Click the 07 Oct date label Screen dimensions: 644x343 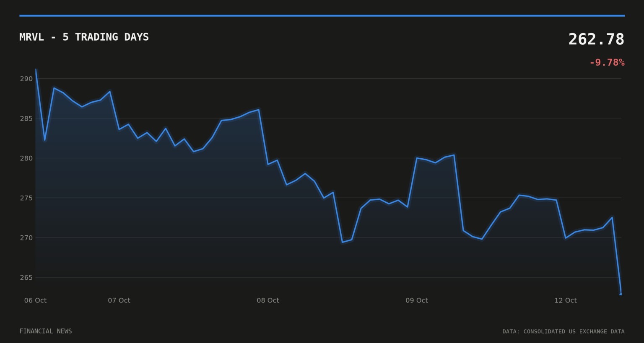[119, 300]
